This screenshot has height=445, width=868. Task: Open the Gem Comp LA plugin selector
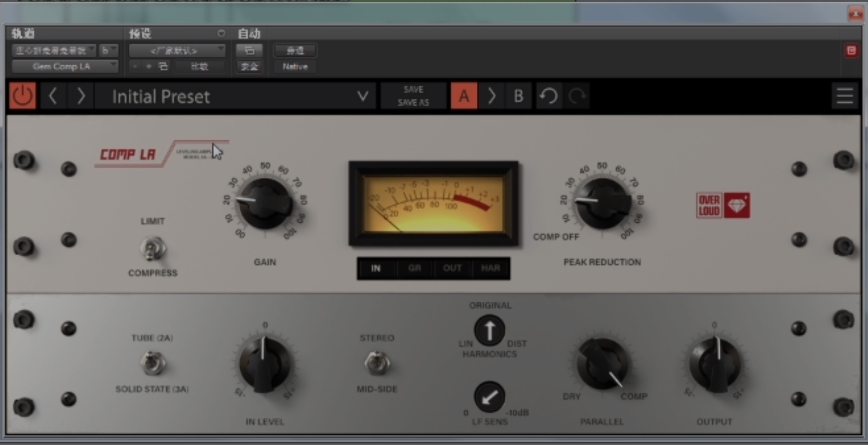point(65,66)
